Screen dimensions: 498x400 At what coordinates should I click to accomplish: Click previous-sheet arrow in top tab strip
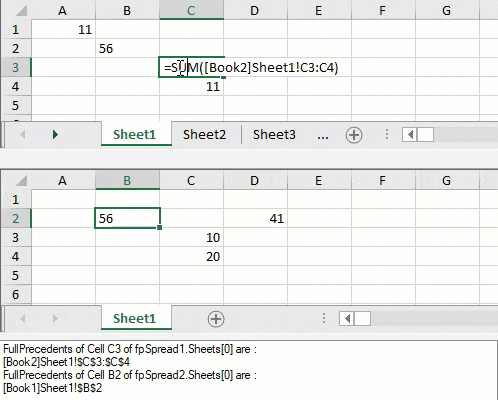23,135
